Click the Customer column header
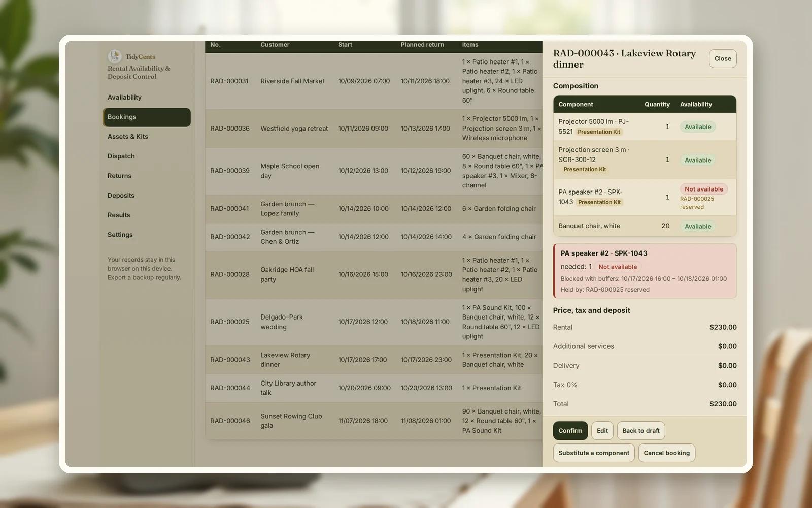 click(x=275, y=45)
